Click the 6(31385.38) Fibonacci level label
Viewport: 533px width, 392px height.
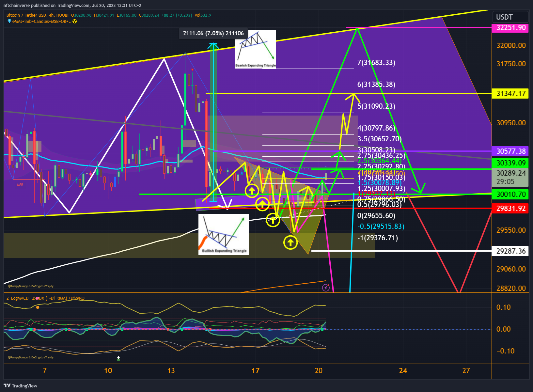[376, 85]
